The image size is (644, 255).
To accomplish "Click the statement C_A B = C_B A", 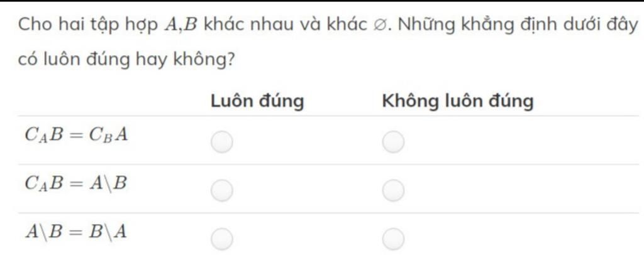I will tap(76, 134).
